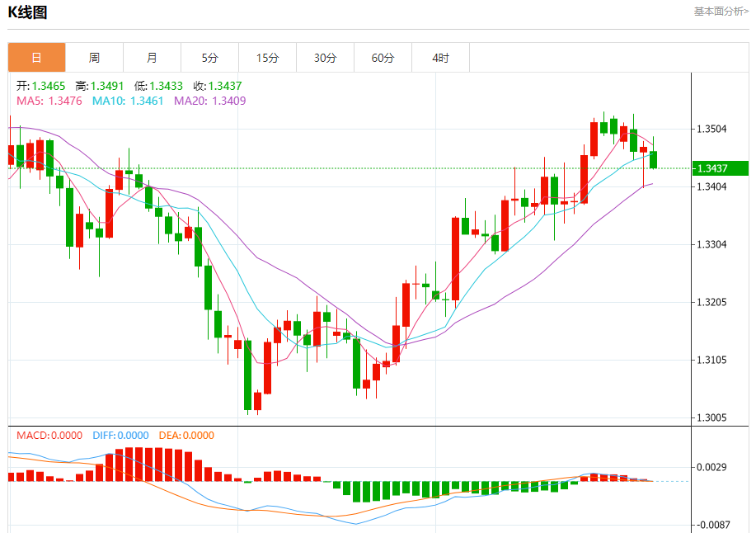Select the 30分 interval tab
The width and height of the screenshot is (756, 533).
[325, 58]
